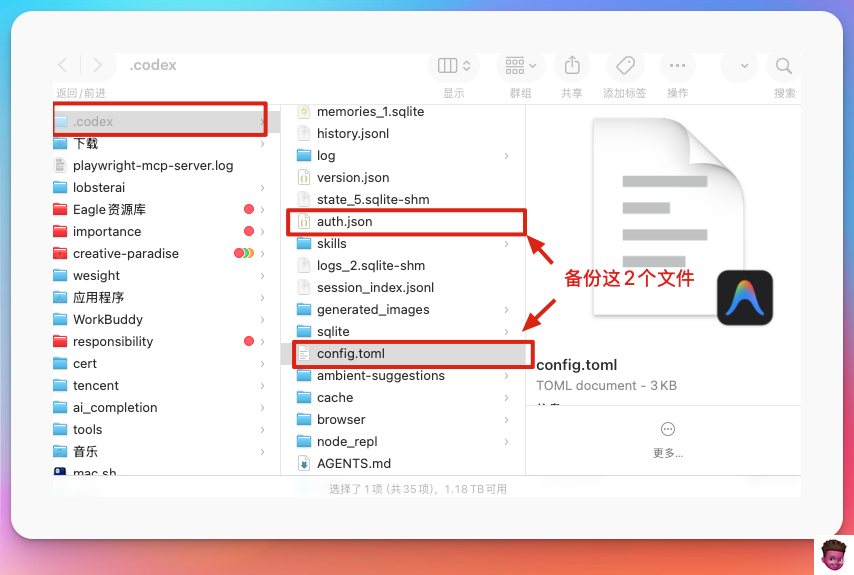Select history.jsonl file
This screenshot has width=854, height=575.
[x=403, y=133]
